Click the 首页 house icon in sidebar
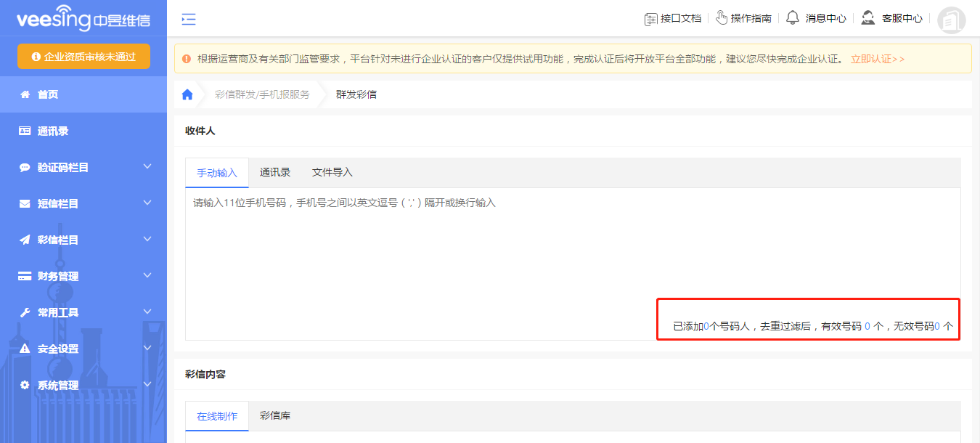 click(x=25, y=94)
